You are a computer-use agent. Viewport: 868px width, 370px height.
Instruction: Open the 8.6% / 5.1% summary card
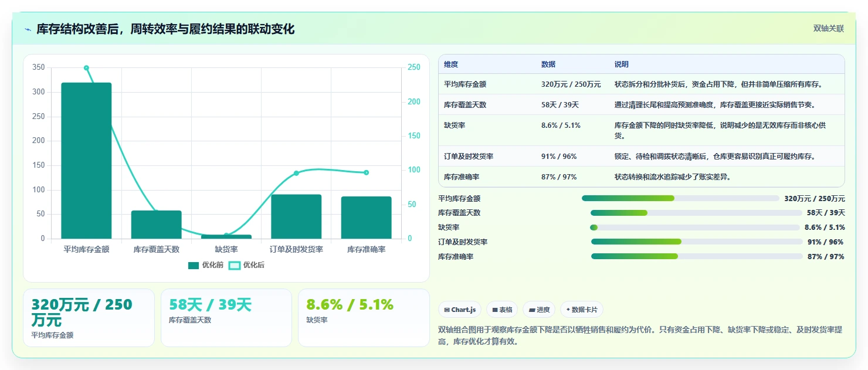click(364, 318)
